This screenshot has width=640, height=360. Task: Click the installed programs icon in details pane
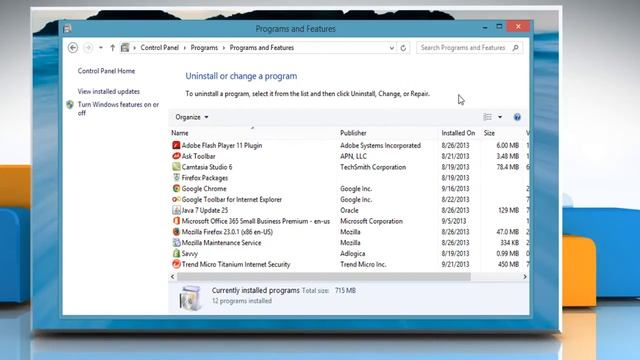pos(190,298)
